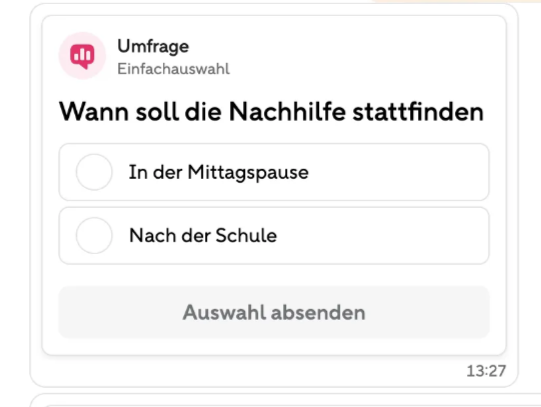This screenshot has width=541, height=407.
Task: Click empty space in the Mittagspause option row
Action: click(x=397, y=172)
